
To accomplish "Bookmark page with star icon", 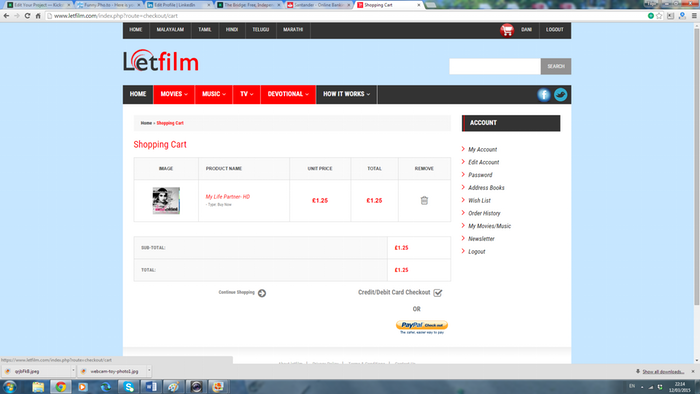I will [659, 16].
